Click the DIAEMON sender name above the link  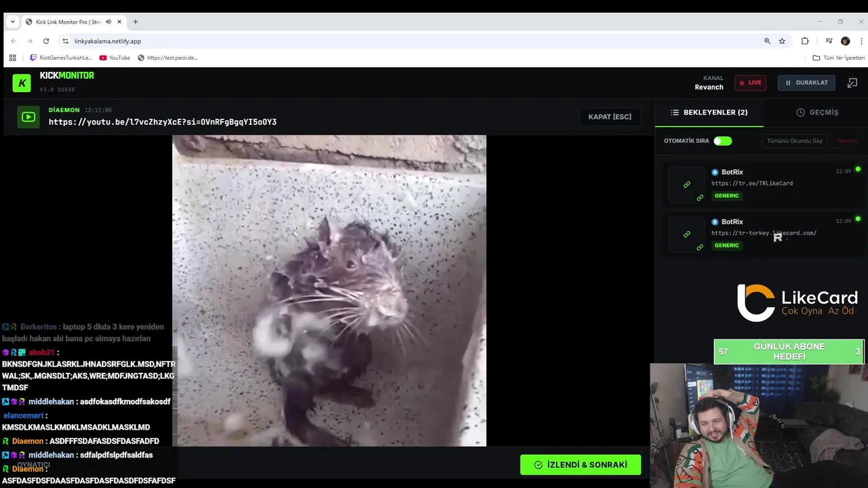[x=64, y=110]
